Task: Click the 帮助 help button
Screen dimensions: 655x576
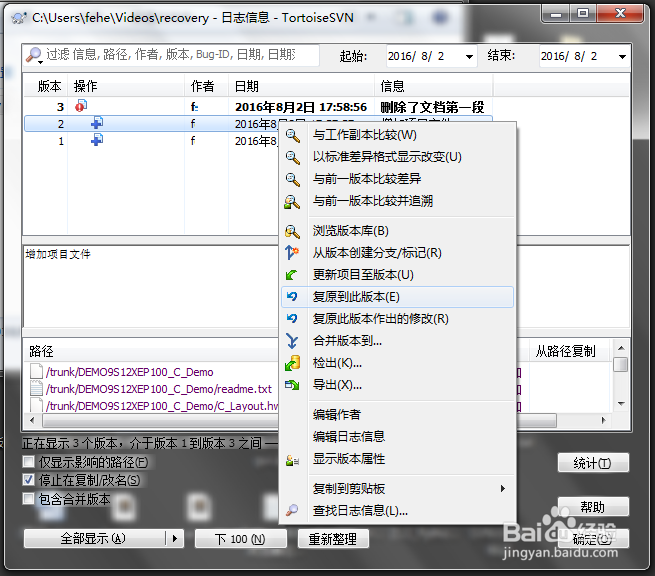Action: tap(593, 507)
